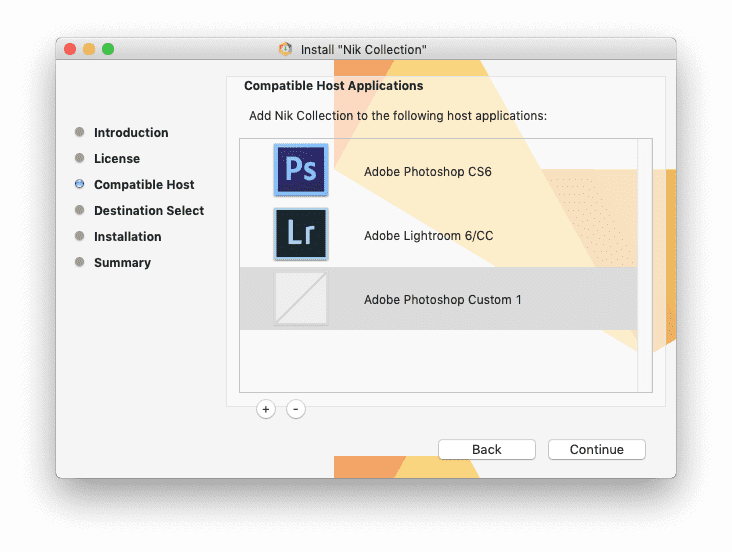Click the plus button to add a host

(x=266, y=410)
